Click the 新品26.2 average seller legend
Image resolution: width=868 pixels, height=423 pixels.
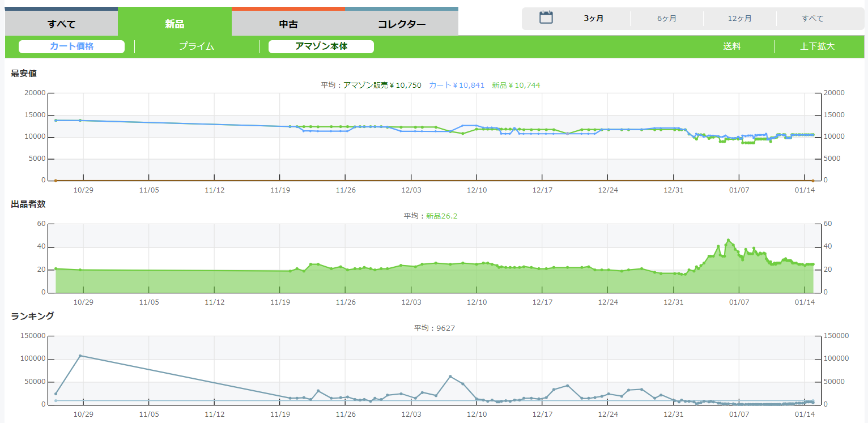click(441, 216)
